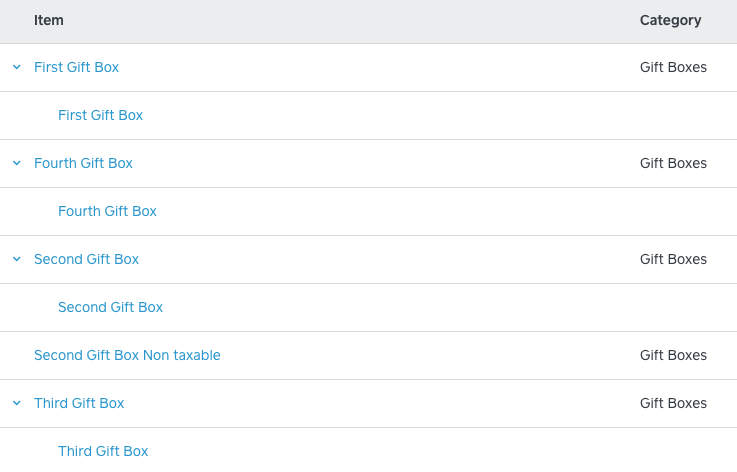Open the parent Third Gift Box item
The width and height of the screenshot is (737, 472).
(x=79, y=404)
